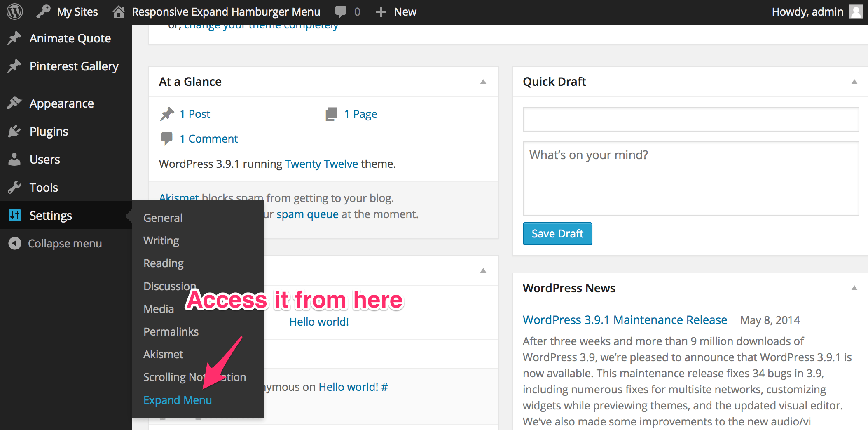
Task: Click the Save Draft button
Action: pyautogui.click(x=557, y=234)
